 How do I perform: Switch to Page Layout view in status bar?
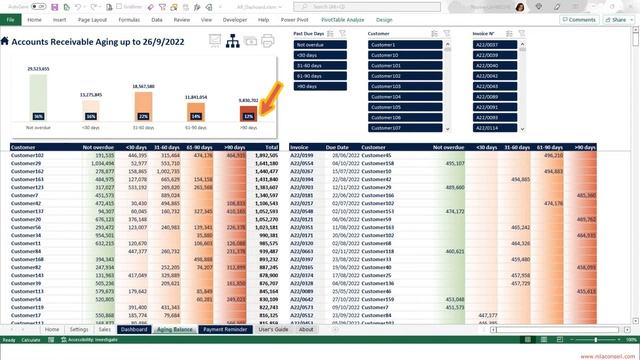click(544, 340)
